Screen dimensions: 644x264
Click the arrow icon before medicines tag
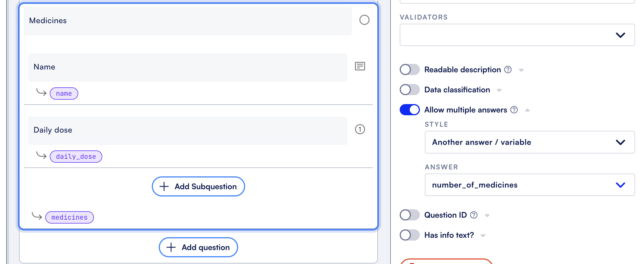(37, 216)
